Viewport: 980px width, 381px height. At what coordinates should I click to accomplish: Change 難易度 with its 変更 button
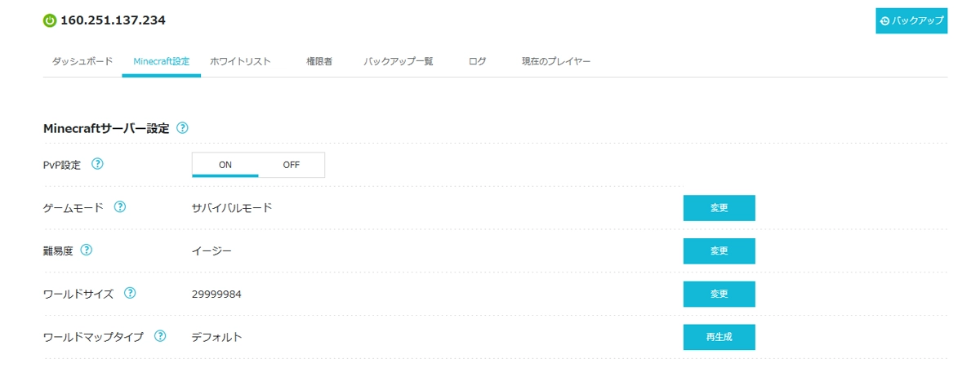pos(719,250)
